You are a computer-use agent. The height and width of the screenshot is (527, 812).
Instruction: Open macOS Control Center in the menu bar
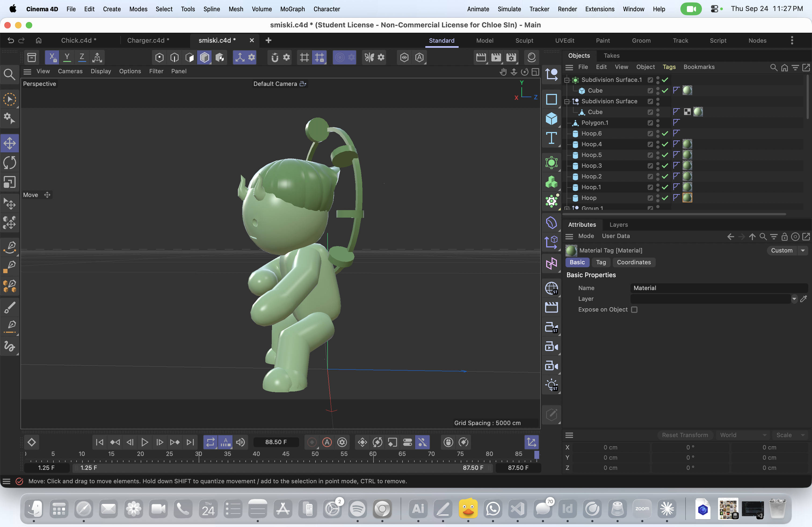[715, 9]
